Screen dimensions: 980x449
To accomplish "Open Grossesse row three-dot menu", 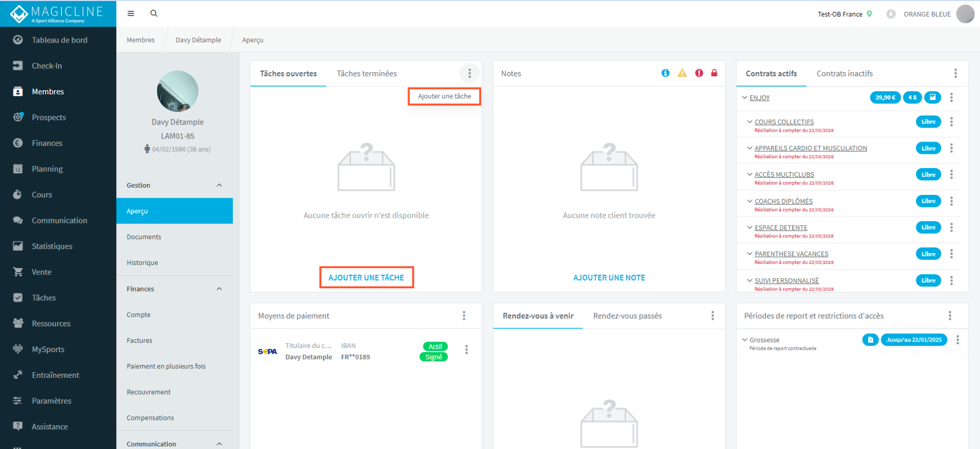I will (x=958, y=340).
